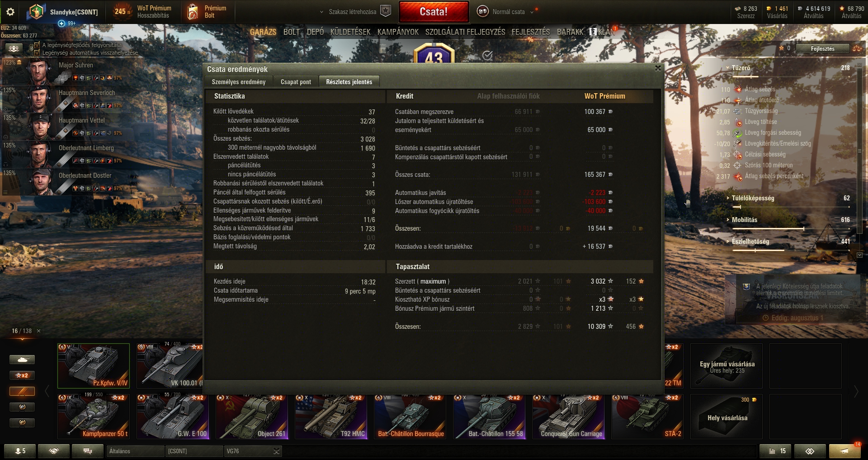
Task: Click the Szerezz gold balance
Action: click(746, 12)
